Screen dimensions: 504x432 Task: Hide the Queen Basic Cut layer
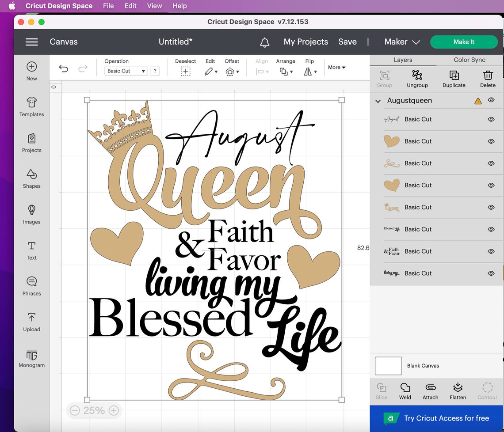click(x=491, y=207)
